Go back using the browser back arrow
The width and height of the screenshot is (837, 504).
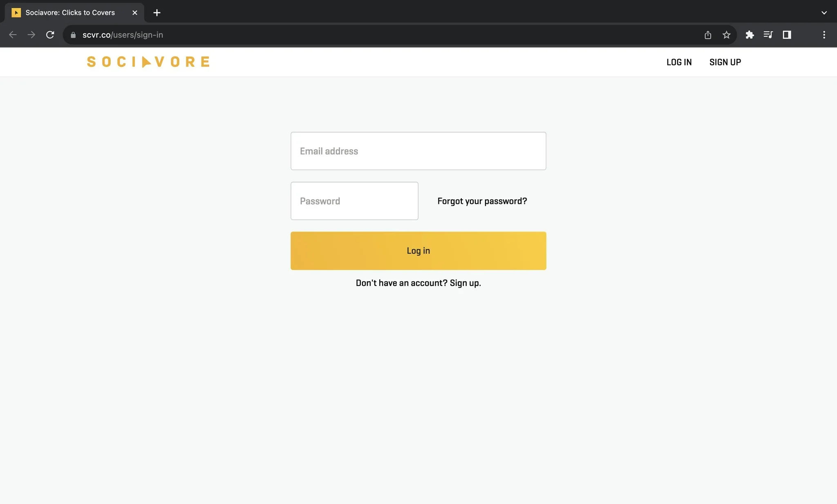[x=13, y=35]
